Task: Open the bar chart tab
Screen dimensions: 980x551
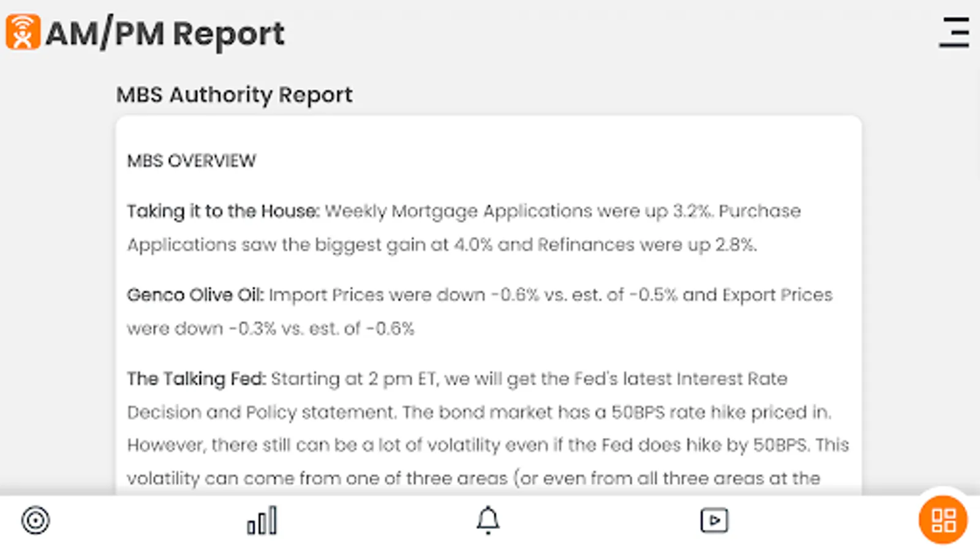Action: (x=262, y=521)
